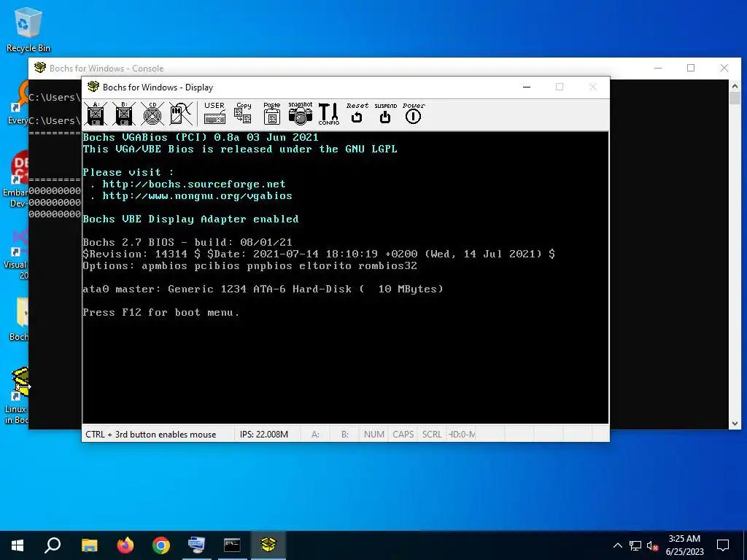Open Visual Studio desktop shortcut
Viewport: 747px width, 560px height.
tap(18, 254)
